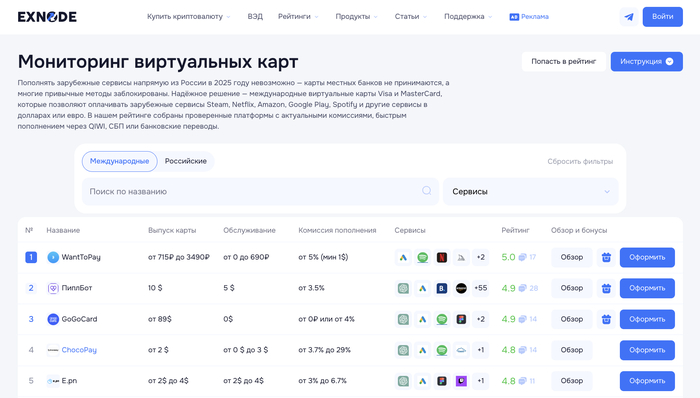
Task: Open the Сервисы dropdown filter
Action: click(531, 191)
